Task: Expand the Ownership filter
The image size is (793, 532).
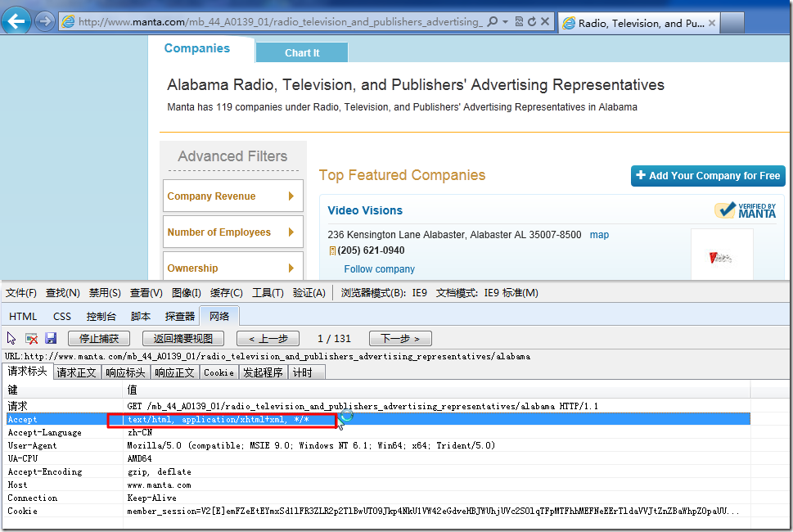Action: click(x=233, y=267)
